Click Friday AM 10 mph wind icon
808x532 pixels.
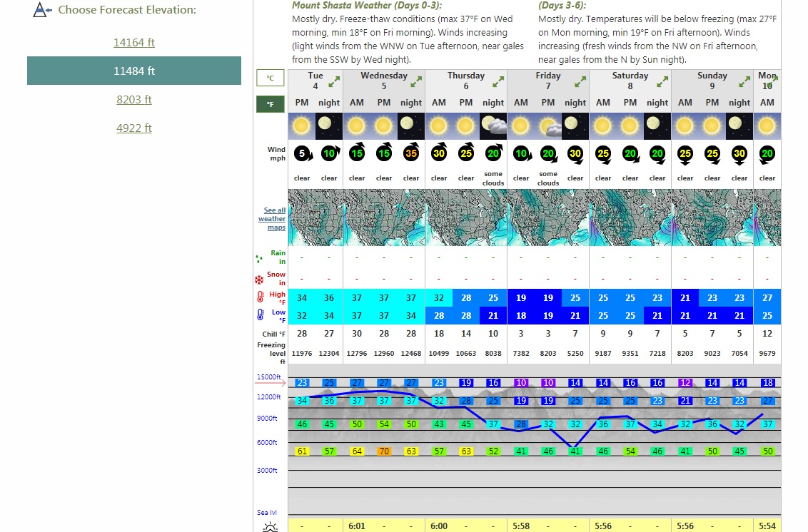click(522, 153)
